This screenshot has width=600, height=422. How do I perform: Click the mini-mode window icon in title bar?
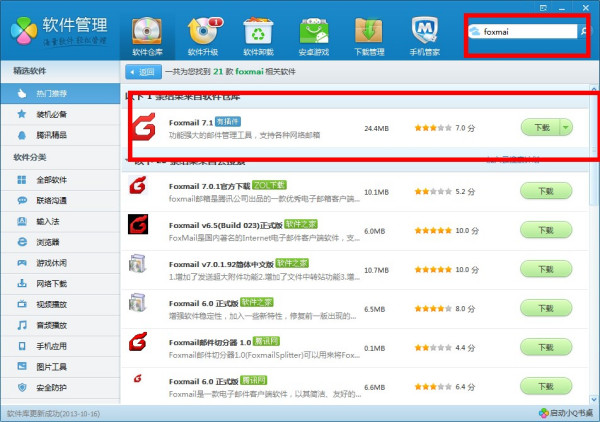point(543,8)
